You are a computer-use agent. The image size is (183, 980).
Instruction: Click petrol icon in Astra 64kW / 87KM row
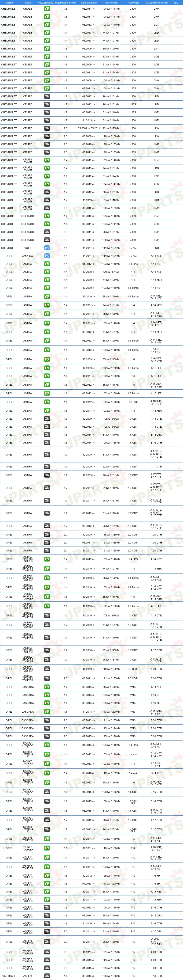point(47,272)
